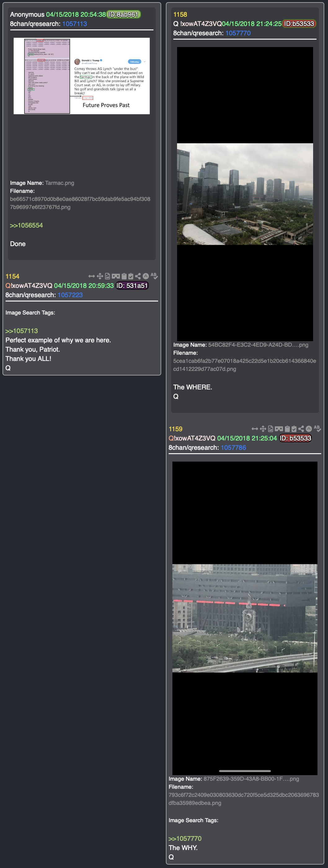Open the 8chan post link 1057770

tap(238, 33)
